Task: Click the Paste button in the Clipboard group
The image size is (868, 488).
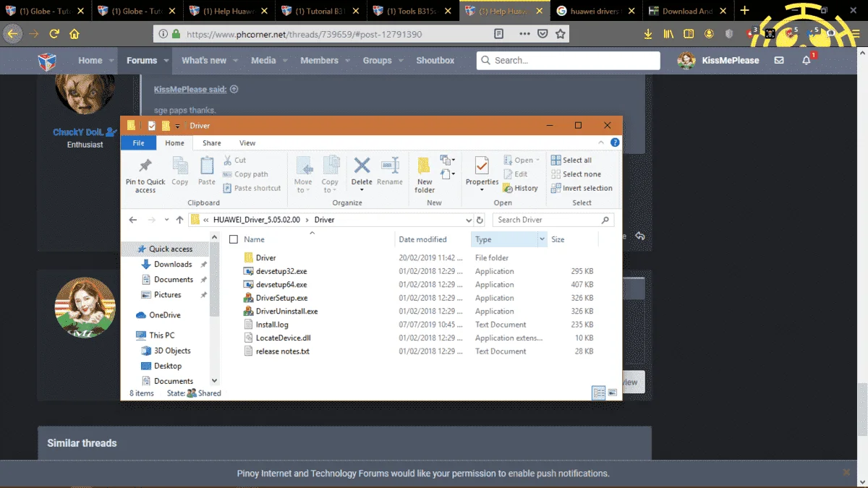Action: [x=207, y=172]
